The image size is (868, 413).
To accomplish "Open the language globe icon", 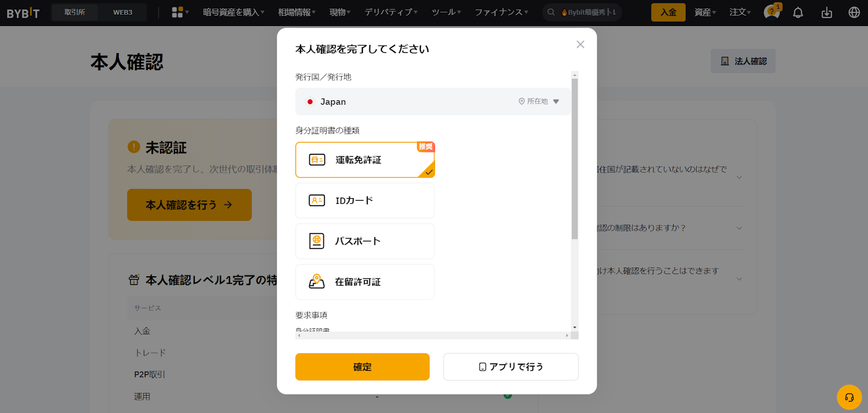I will tap(854, 12).
